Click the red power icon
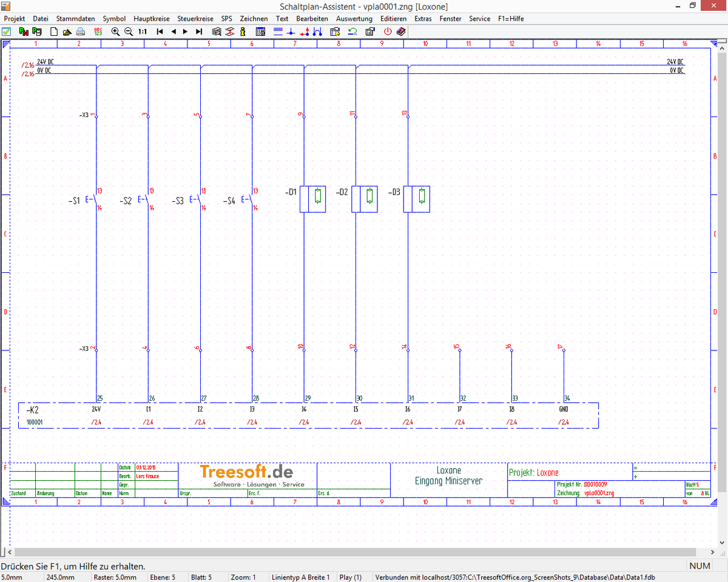Screen dimensions: 728x582 pyautogui.click(x=388, y=32)
